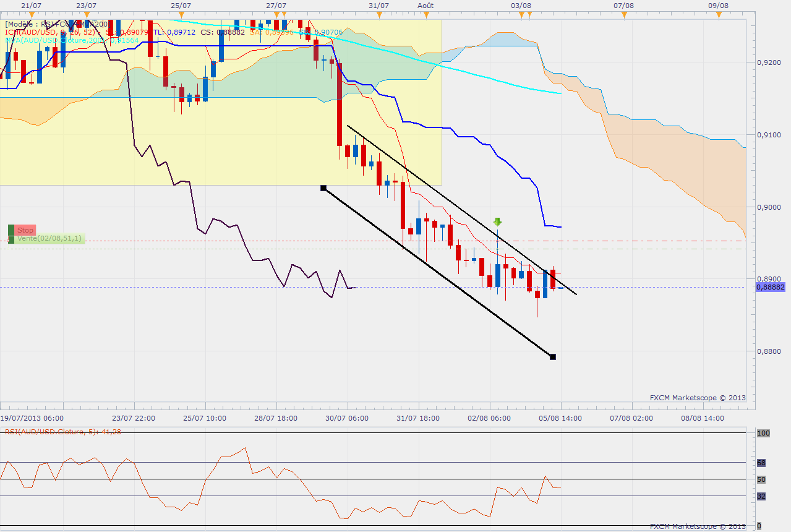This screenshot has height=532, width=791.
Task: Click the TL: 0,89712 legend value
Action: coord(174,32)
